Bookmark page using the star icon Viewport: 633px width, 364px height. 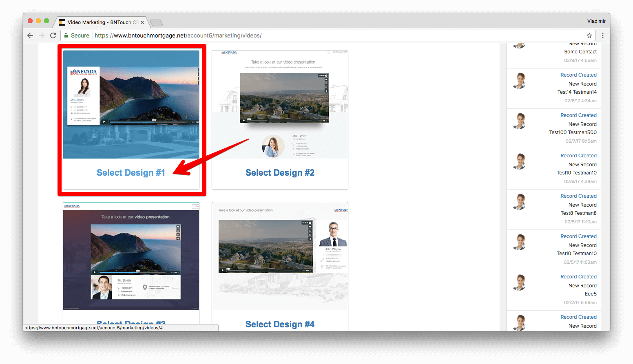[589, 35]
